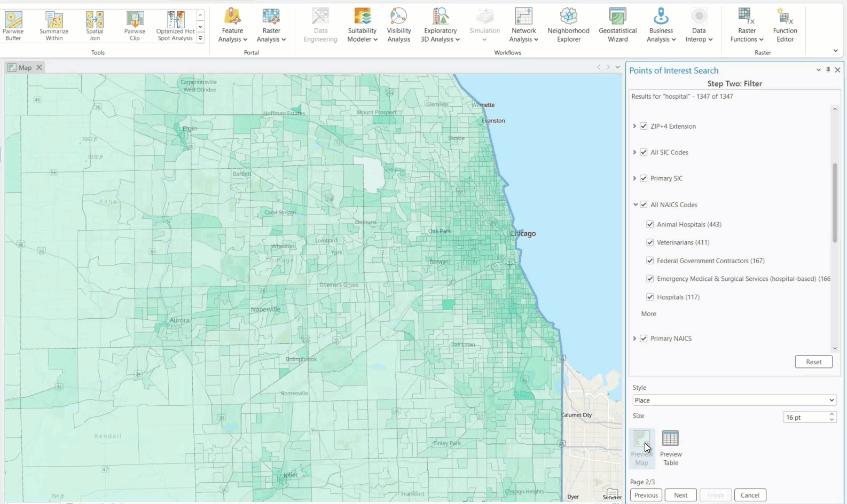847x504 pixels.
Task: Run the Spatial Join tool
Action: (95, 26)
